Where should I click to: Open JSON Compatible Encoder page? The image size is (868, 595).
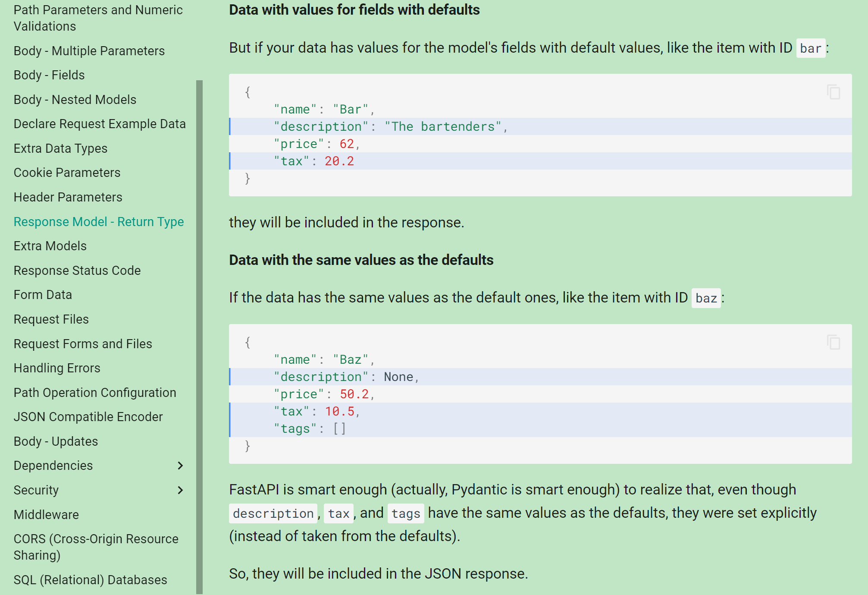88,417
